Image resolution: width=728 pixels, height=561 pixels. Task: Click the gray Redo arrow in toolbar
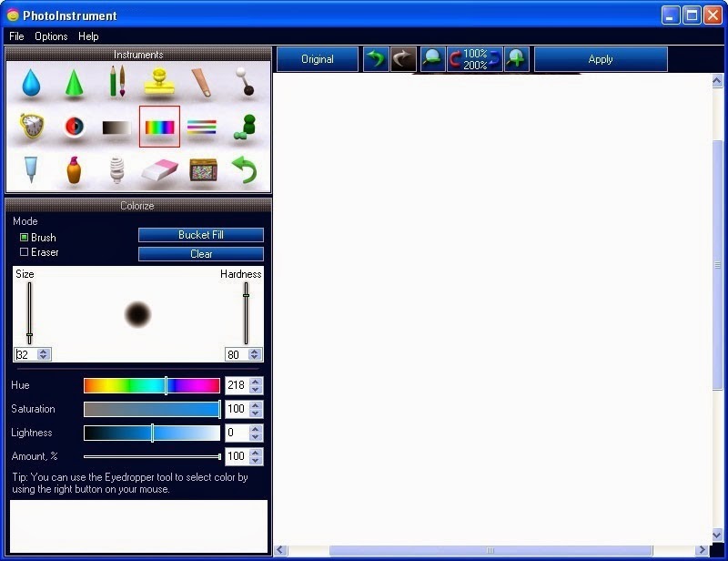[403, 59]
